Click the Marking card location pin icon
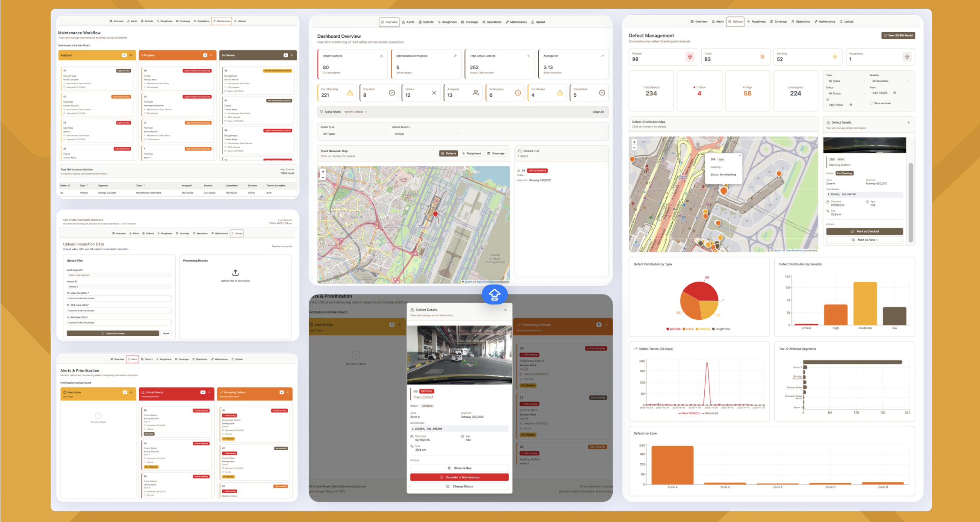 pos(835,57)
